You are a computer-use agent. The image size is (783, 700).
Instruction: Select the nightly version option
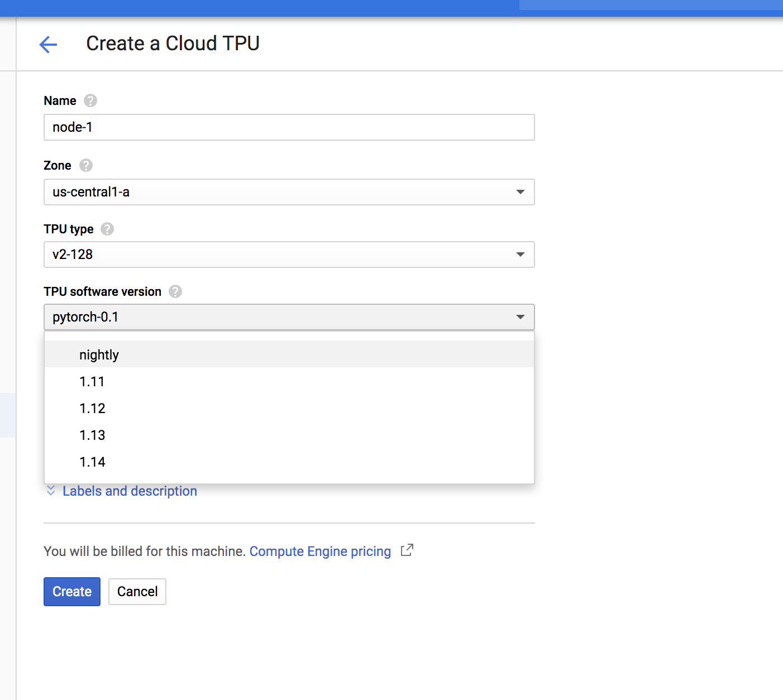pos(289,354)
